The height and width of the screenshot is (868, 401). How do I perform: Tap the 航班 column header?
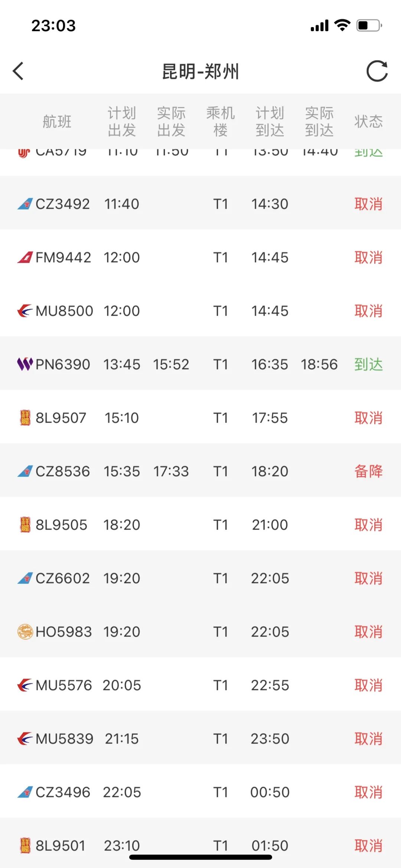point(57,121)
